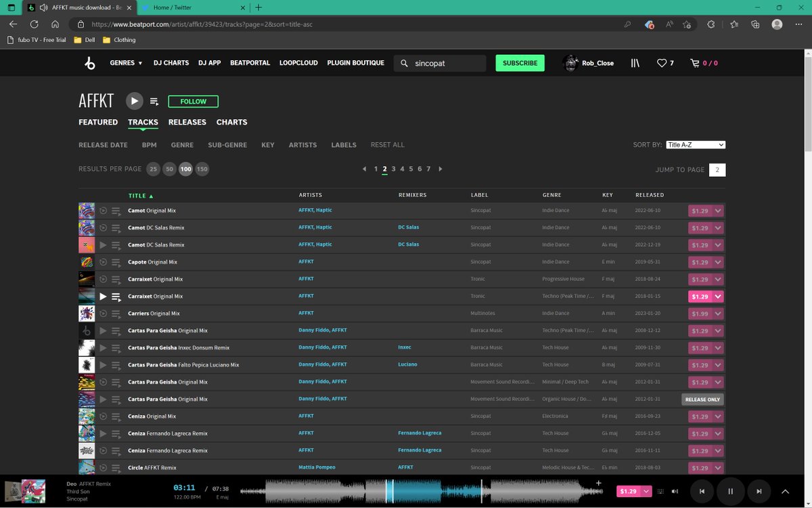
Task: Play all AFFKT tracks button
Action: coord(134,101)
